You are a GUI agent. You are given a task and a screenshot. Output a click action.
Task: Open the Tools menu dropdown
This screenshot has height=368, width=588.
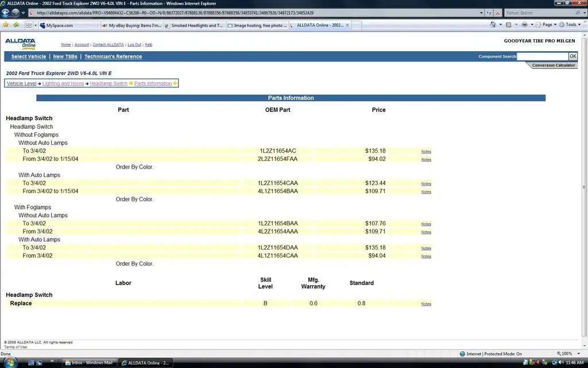coord(571,25)
